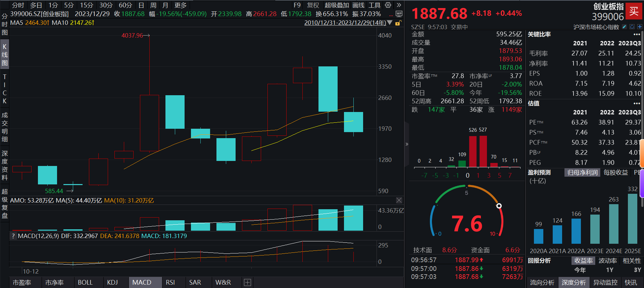Select the 15分 period
The height and width of the screenshot is (288, 644).
point(87,5)
